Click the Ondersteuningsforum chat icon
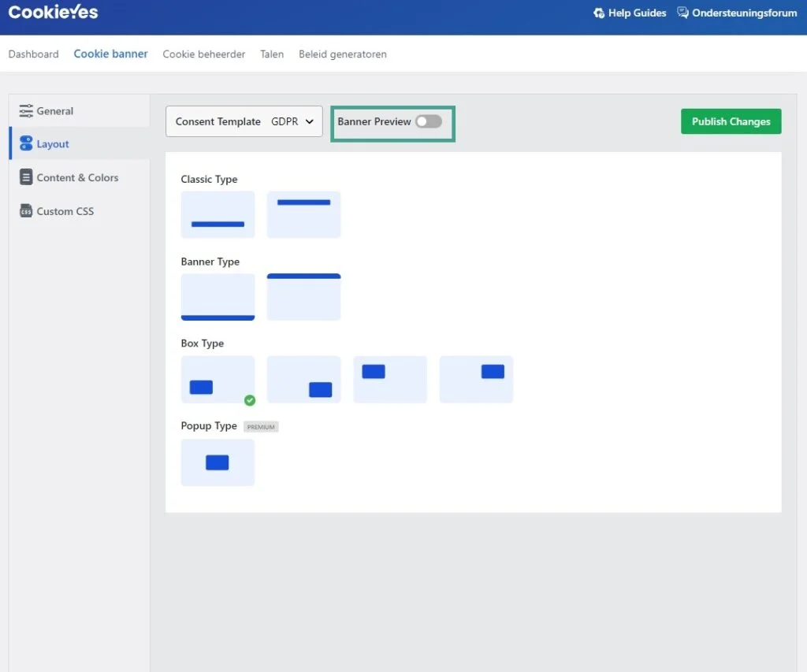Screen dimensions: 807x672 tap(682, 13)
